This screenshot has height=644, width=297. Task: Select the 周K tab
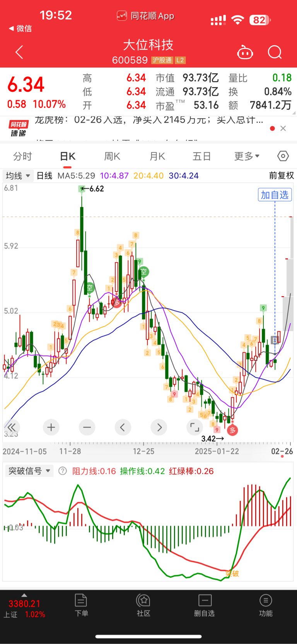coord(112,156)
